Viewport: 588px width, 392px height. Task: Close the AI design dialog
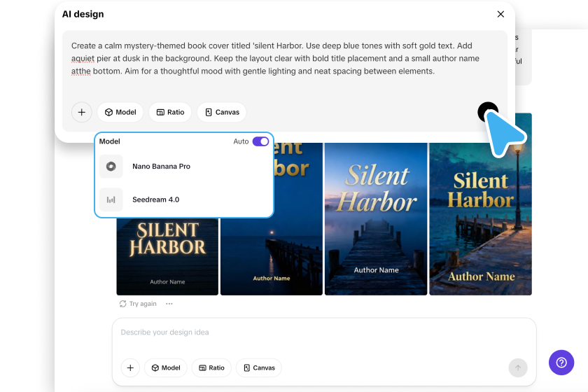(500, 14)
